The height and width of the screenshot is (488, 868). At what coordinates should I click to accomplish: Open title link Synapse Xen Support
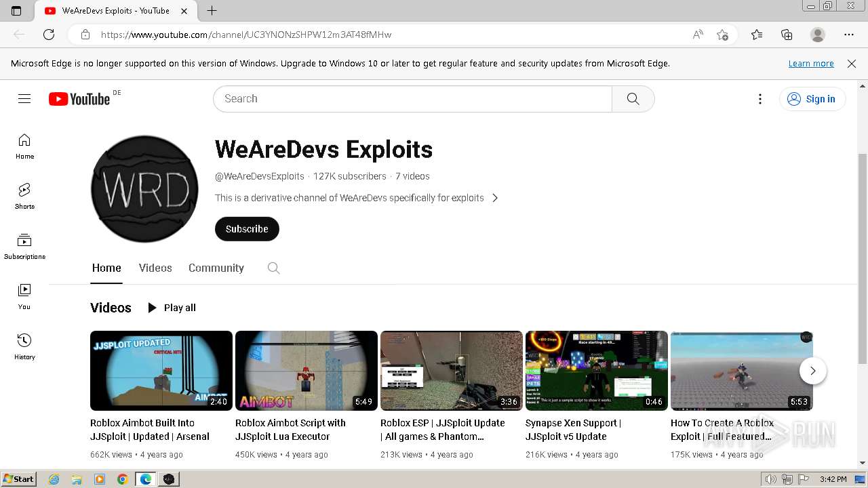(573, 430)
